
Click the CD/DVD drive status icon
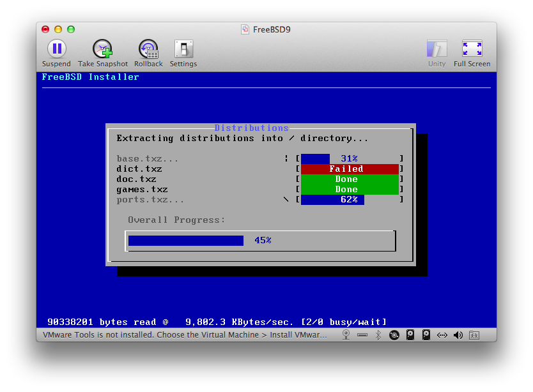(394, 335)
